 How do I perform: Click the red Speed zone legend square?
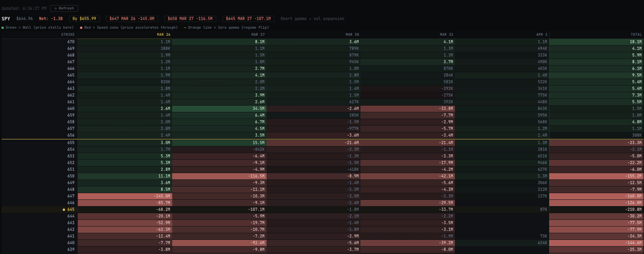point(81,27)
